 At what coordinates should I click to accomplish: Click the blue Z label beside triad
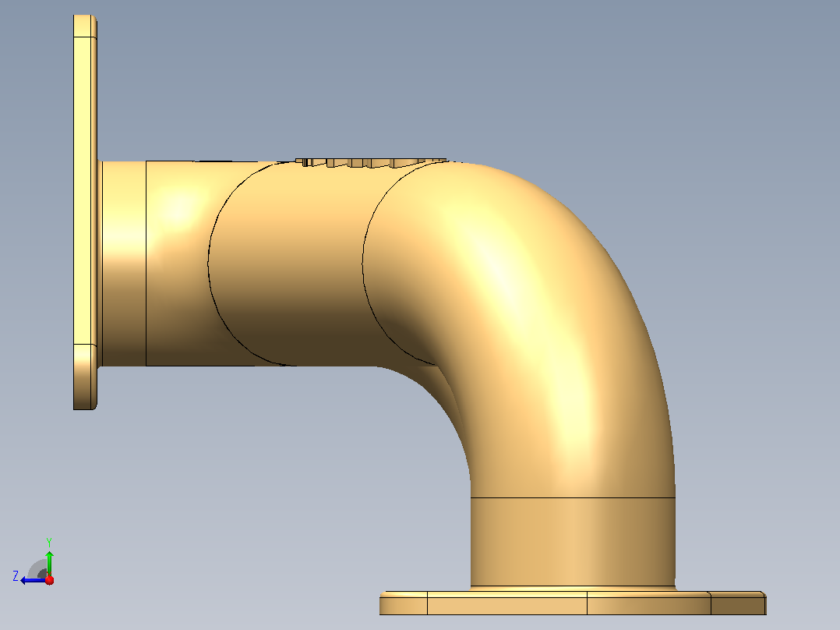[x=16, y=576]
